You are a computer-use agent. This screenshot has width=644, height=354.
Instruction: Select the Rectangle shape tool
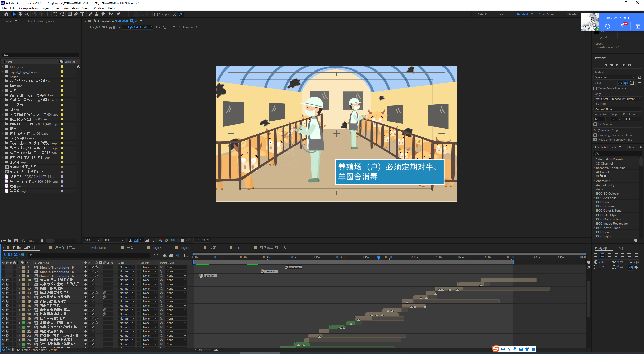point(69,14)
